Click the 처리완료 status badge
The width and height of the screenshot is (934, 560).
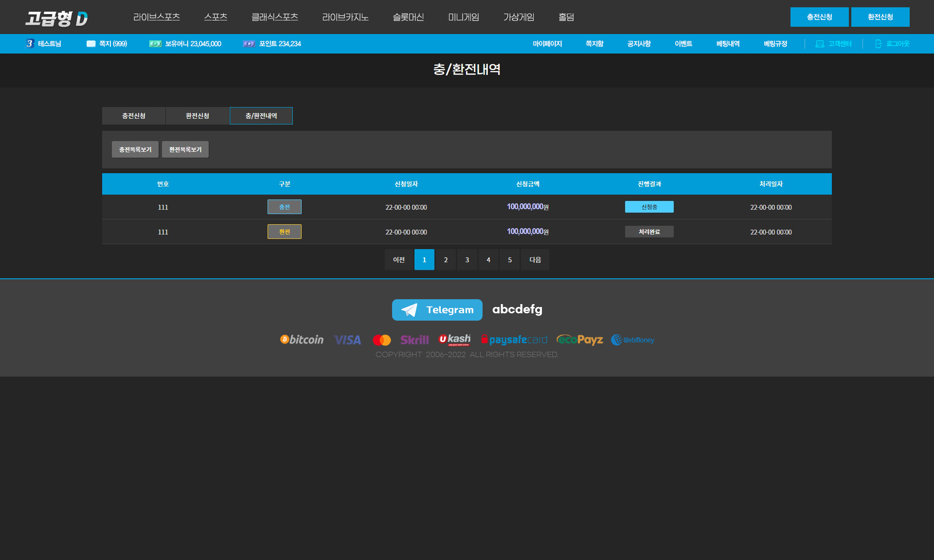click(649, 232)
